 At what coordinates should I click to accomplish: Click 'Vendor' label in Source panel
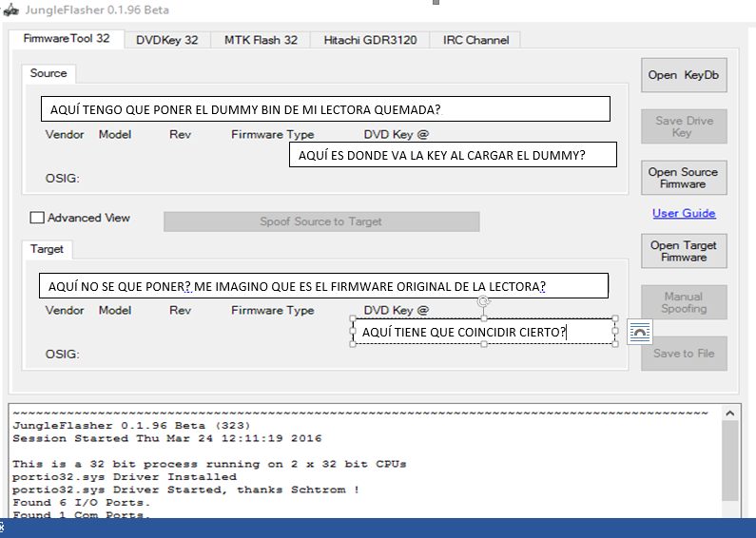pyautogui.click(x=65, y=135)
